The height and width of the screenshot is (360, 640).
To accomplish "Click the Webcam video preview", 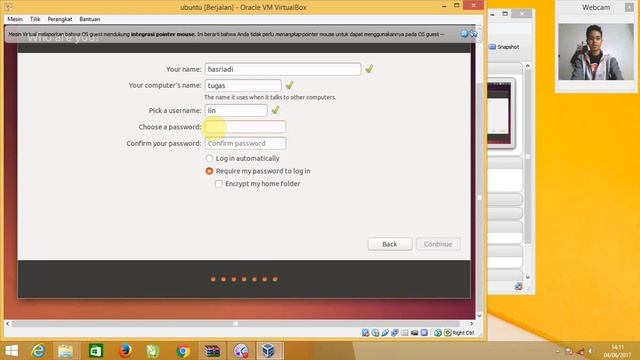I will 596,51.
